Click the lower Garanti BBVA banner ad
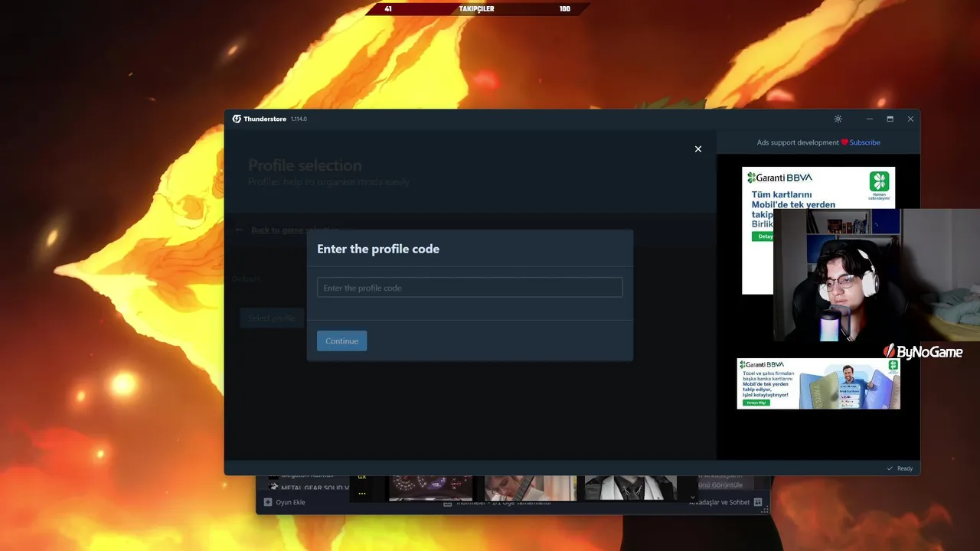Viewport: 980px width, 551px height. click(818, 383)
